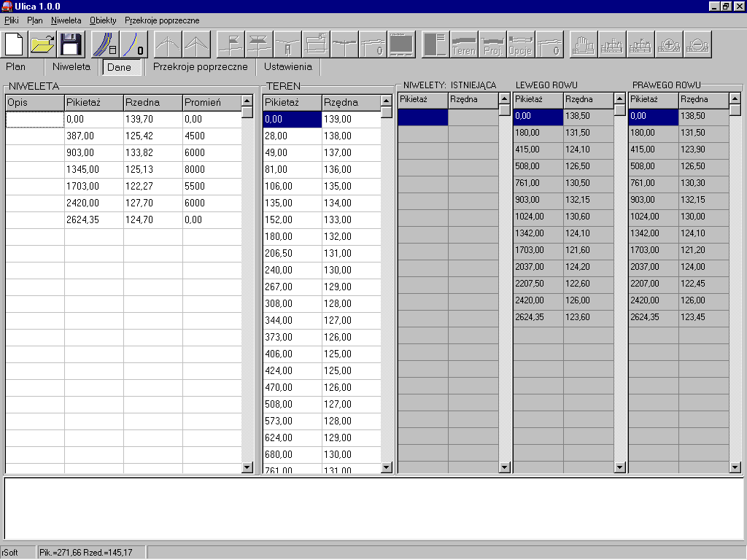
Task: Click the Opcje toolbar button
Action: point(520,44)
